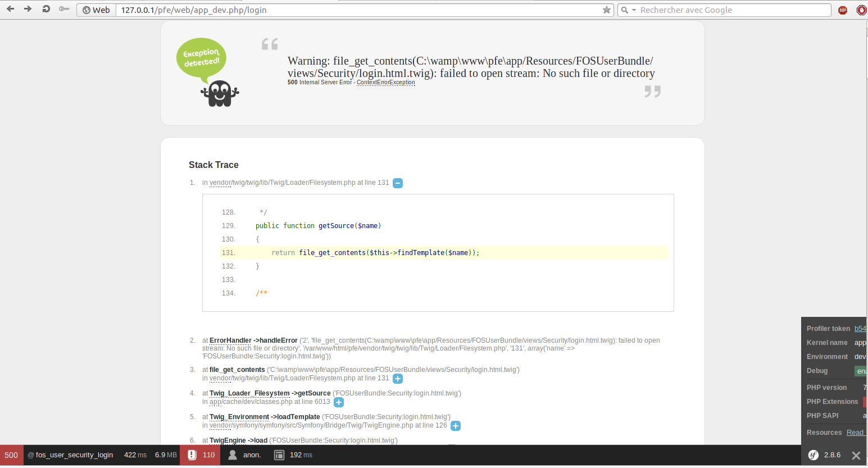
Task: Click the PHP SAPI row
Action: click(x=837, y=416)
